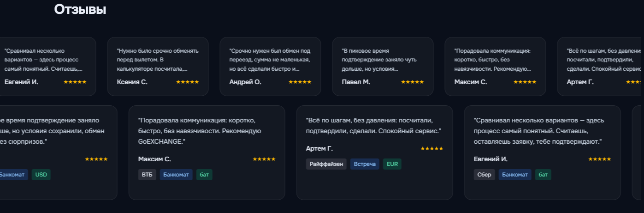Click the star rating on Андрей О. review

pos(300,82)
